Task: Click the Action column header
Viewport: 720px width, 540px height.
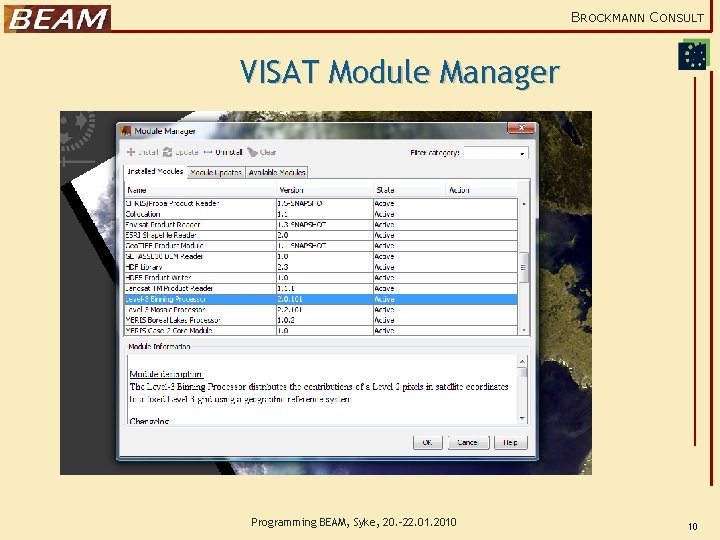Action: (481, 190)
